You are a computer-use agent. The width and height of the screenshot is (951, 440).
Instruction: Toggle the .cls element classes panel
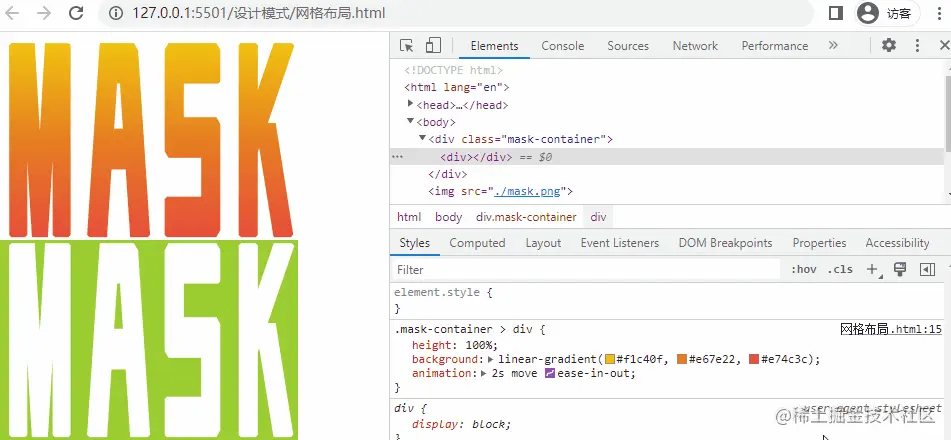point(840,269)
